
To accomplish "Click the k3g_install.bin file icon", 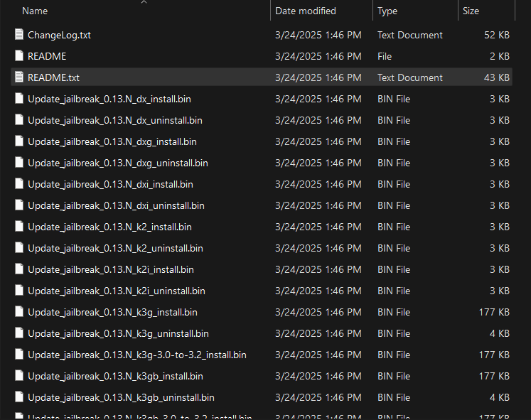I will coord(19,312).
